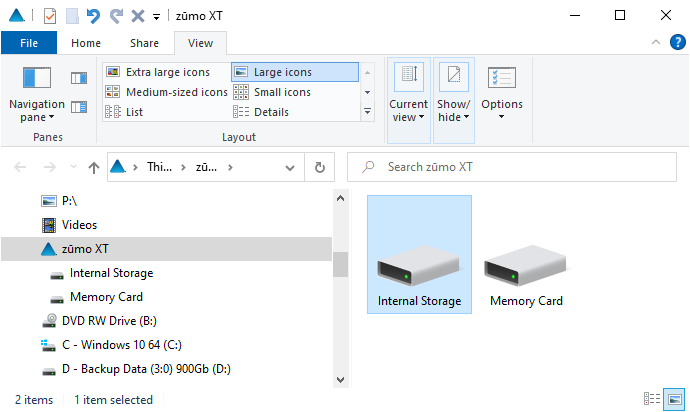Go forward with the right arrow
The image size is (690, 412).
(x=50, y=167)
